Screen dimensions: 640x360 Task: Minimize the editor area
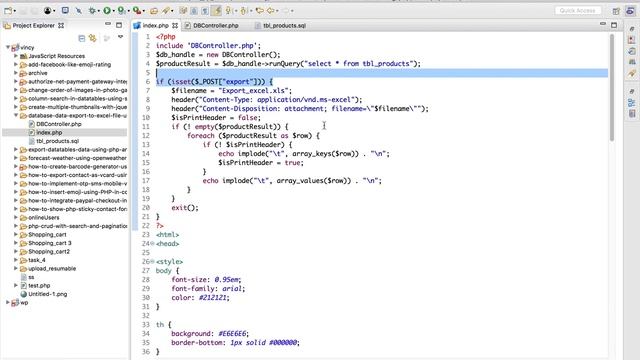[x=602, y=24]
